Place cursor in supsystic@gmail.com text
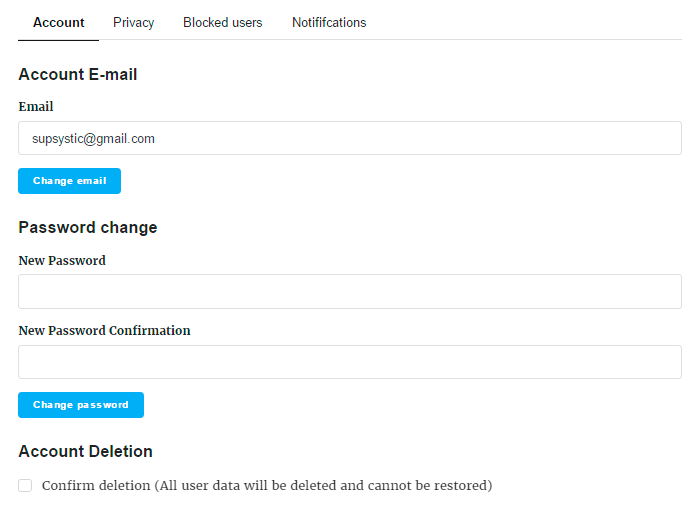Viewport: 695px width, 505px height. point(94,139)
